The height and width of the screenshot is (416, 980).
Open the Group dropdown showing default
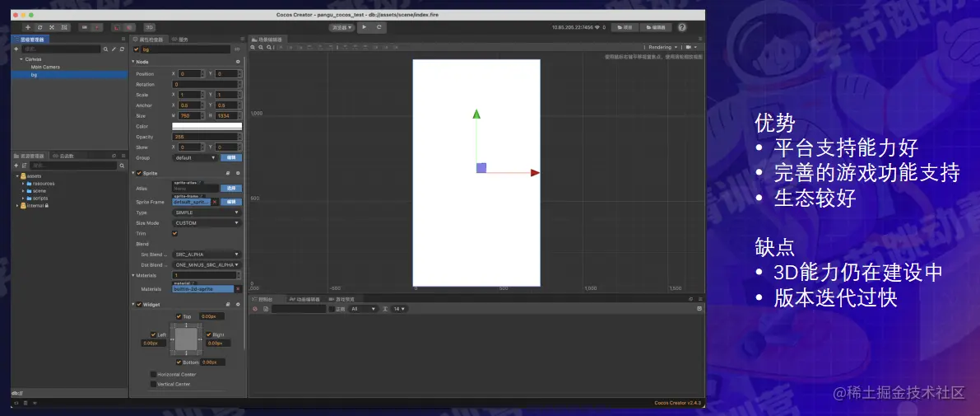tap(194, 157)
